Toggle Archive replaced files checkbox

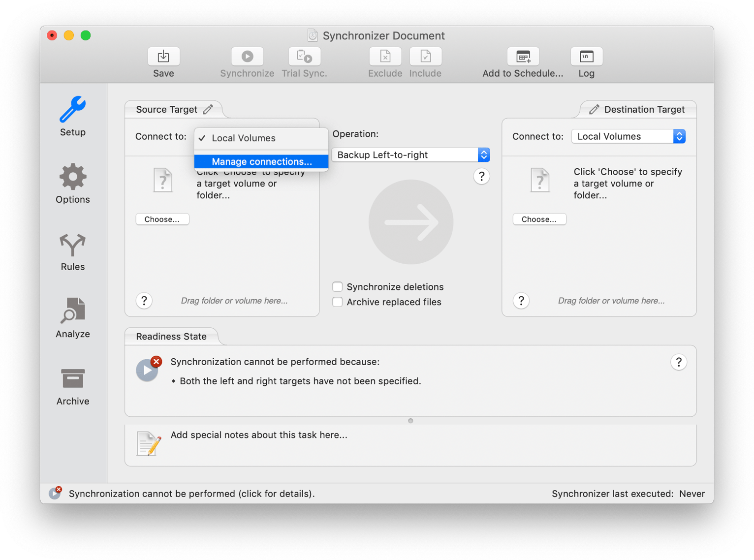pyautogui.click(x=338, y=302)
